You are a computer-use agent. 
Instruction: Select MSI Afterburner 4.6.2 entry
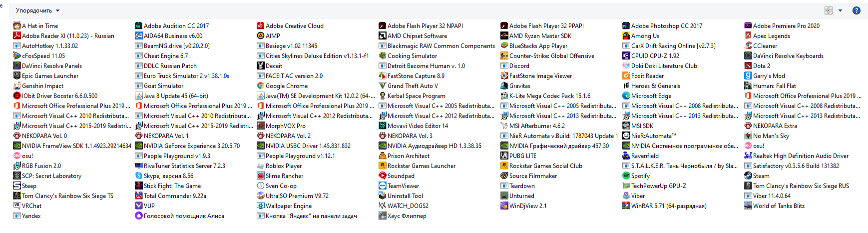pyautogui.click(x=533, y=125)
